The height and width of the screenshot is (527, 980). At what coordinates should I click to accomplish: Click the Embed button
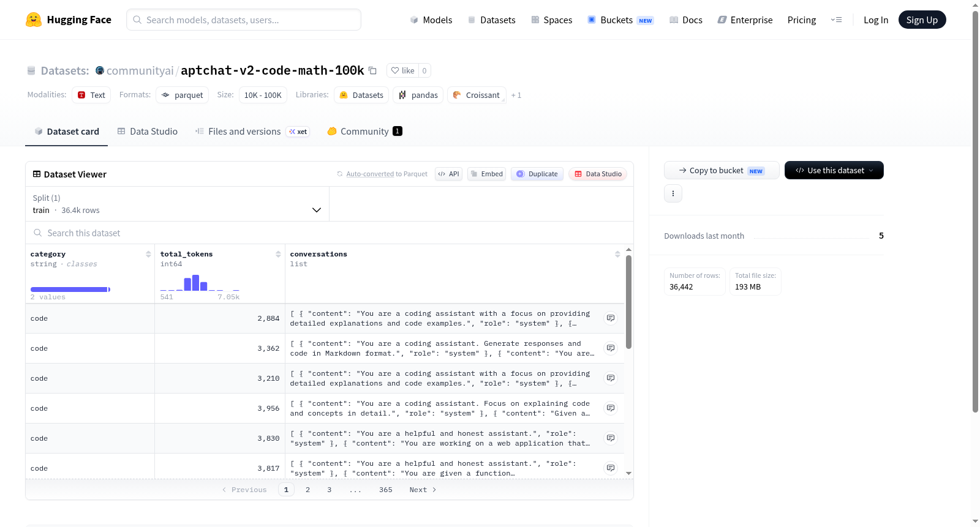pyautogui.click(x=487, y=174)
